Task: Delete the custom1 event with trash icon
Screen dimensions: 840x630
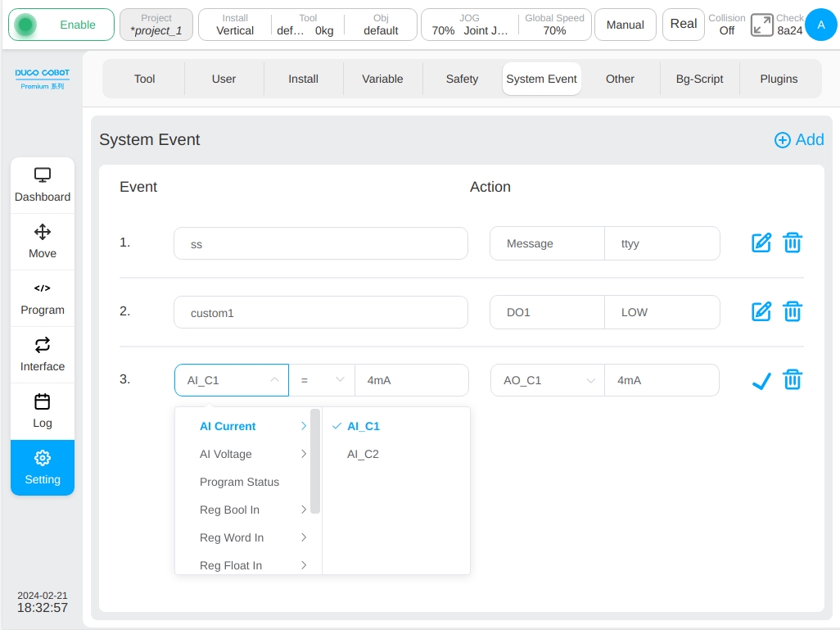Action: (793, 311)
